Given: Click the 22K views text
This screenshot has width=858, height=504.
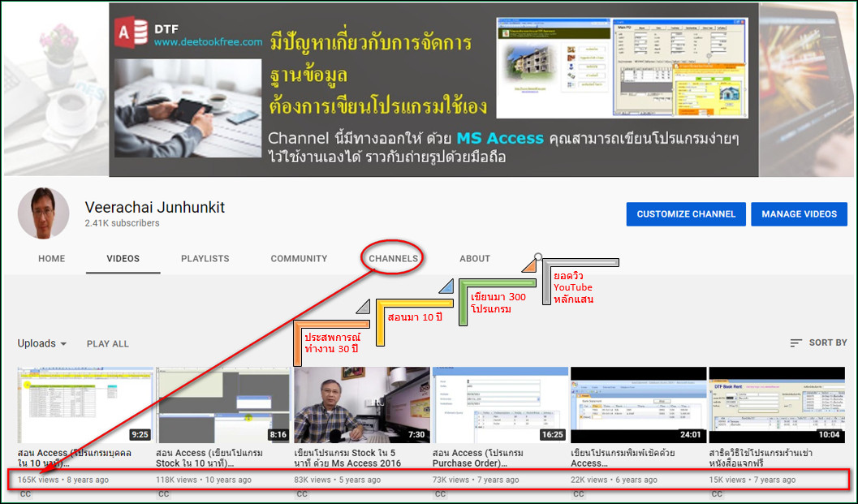Looking at the screenshot, I should click(589, 480).
